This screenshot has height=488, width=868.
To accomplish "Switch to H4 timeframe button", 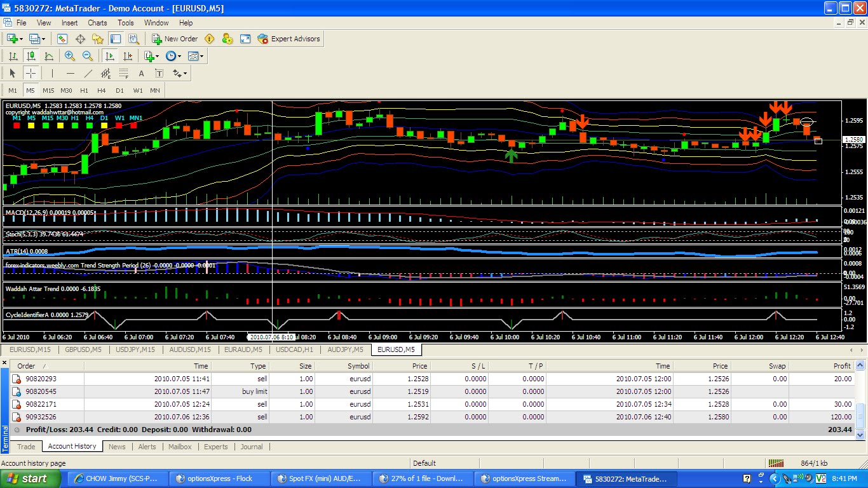I will point(102,90).
